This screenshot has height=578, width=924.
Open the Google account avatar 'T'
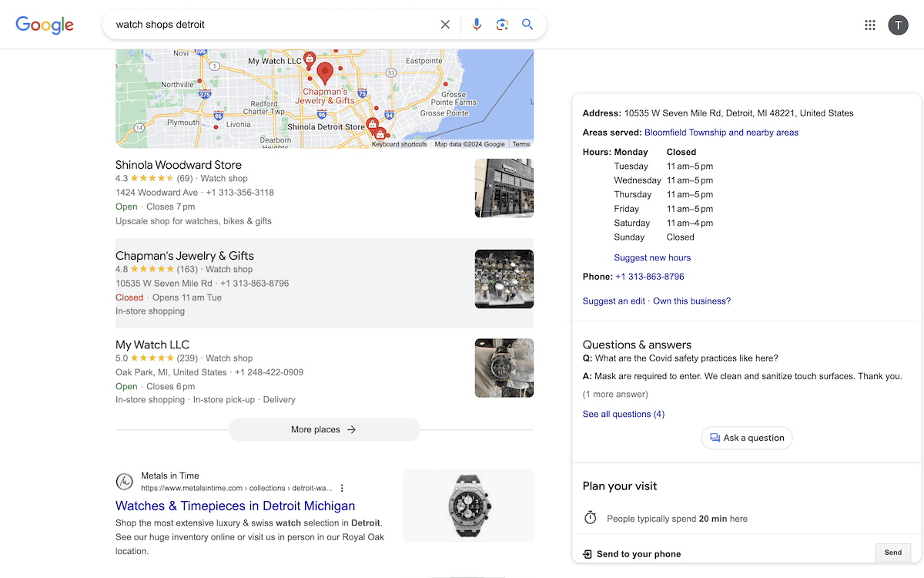898,25
